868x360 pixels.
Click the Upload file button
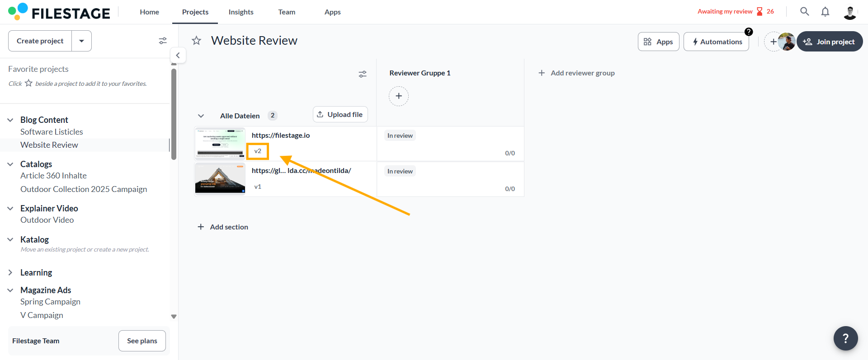pyautogui.click(x=340, y=115)
